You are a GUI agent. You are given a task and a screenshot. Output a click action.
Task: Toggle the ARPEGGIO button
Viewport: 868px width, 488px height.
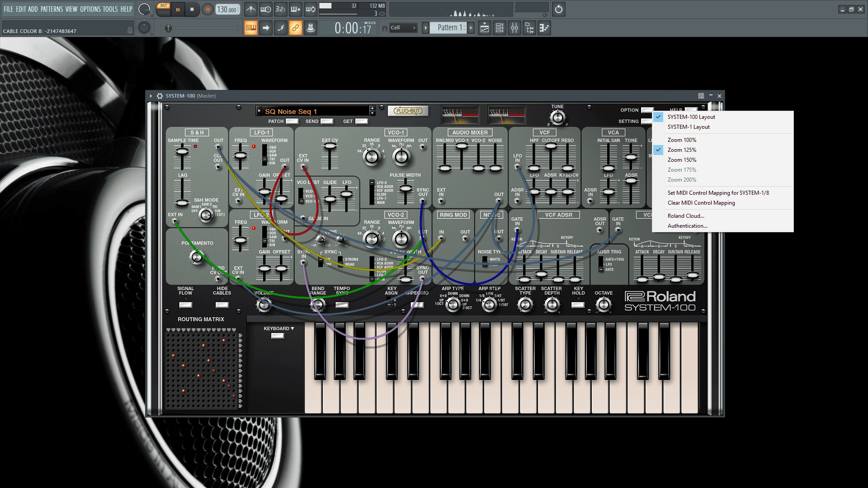tap(417, 305)
